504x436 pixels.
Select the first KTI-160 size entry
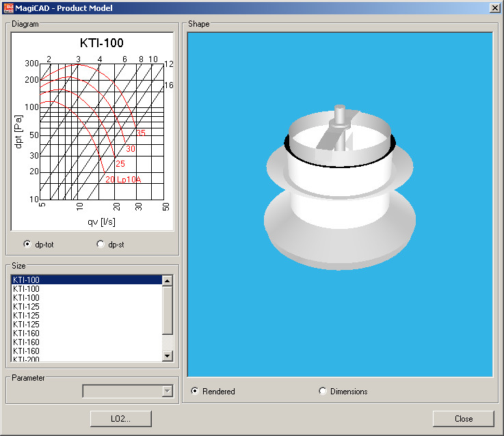tap(86, 333)
